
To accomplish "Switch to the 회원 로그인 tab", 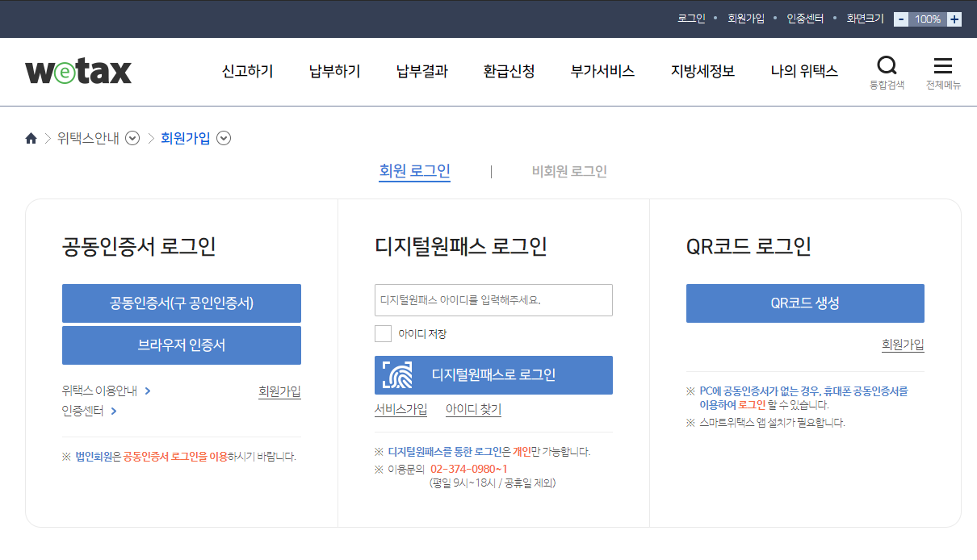I will [x=414, y=171].
